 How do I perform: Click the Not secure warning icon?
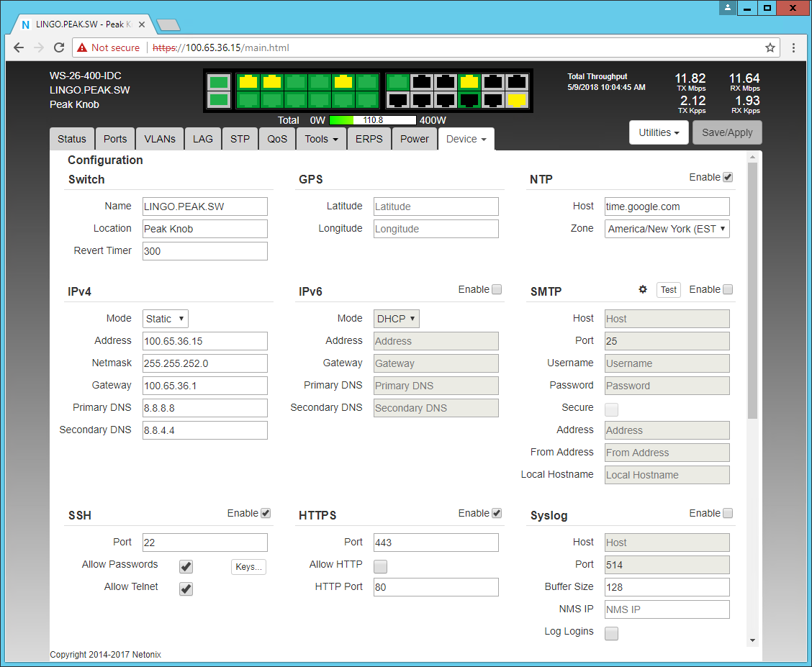(83, 48)
